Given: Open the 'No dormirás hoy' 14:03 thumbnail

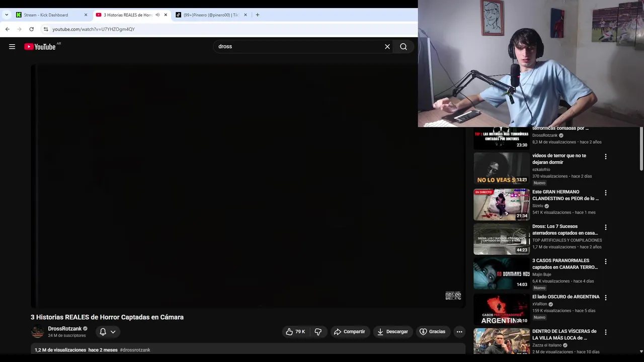Looking at the screenshot, I should pyautogui.click(x=502, y=274).
